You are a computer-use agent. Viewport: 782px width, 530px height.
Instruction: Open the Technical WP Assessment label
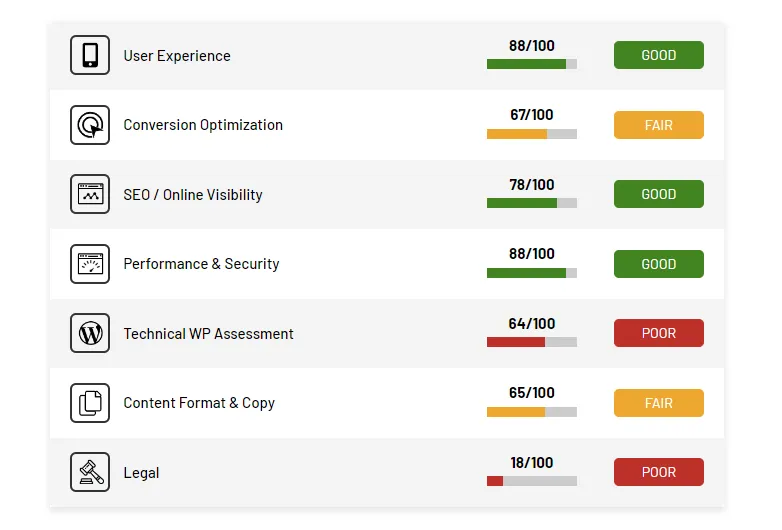coord(208,334)
